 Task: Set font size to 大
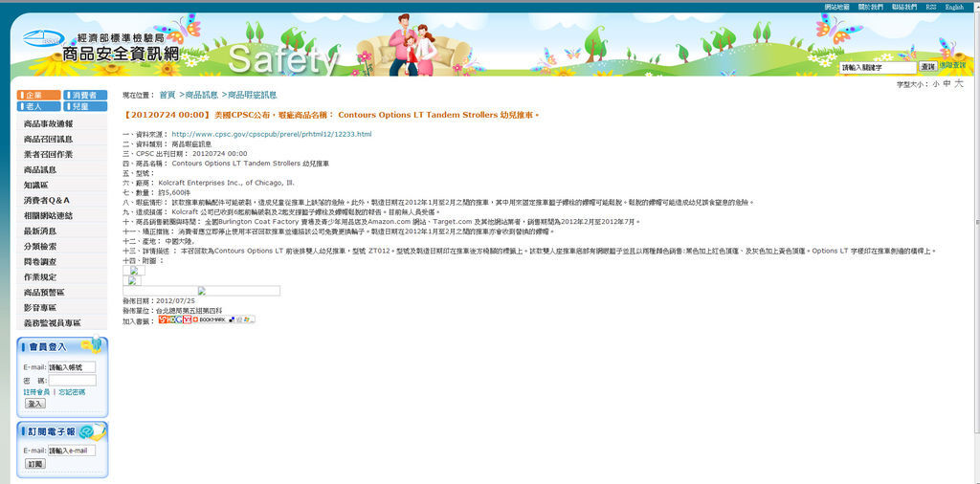959,83
